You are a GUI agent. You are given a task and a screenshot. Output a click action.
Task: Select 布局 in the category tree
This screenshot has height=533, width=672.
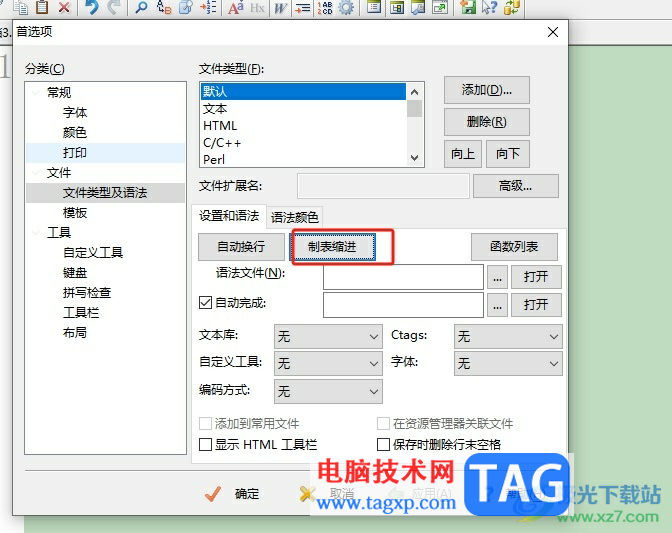(75, 332)
